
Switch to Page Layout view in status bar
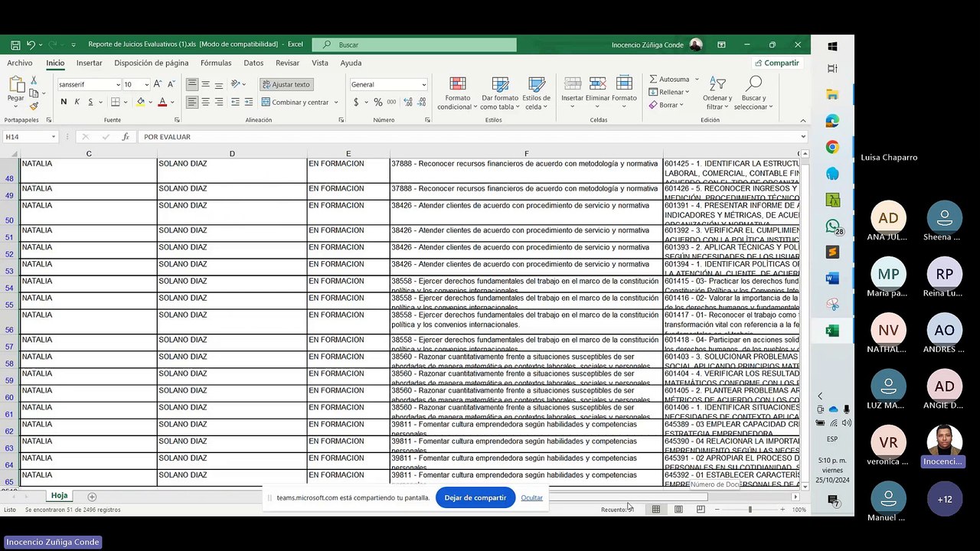[x=678, y=510]
